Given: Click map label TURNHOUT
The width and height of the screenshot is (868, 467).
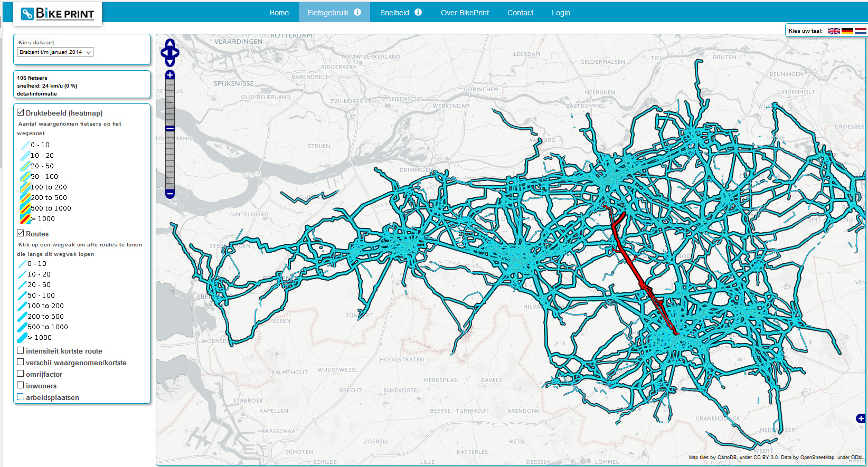Looking at the screenshot, I should point(472,411).
